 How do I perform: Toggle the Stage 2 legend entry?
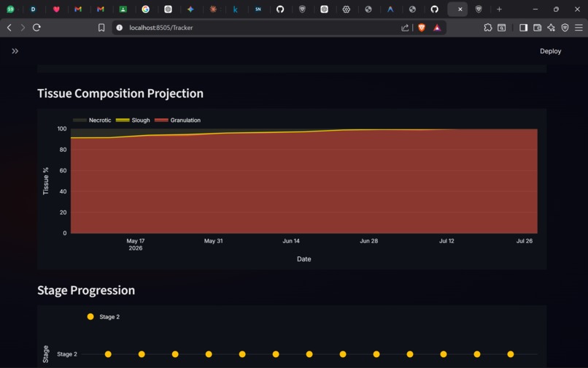(x=104, y=317)
